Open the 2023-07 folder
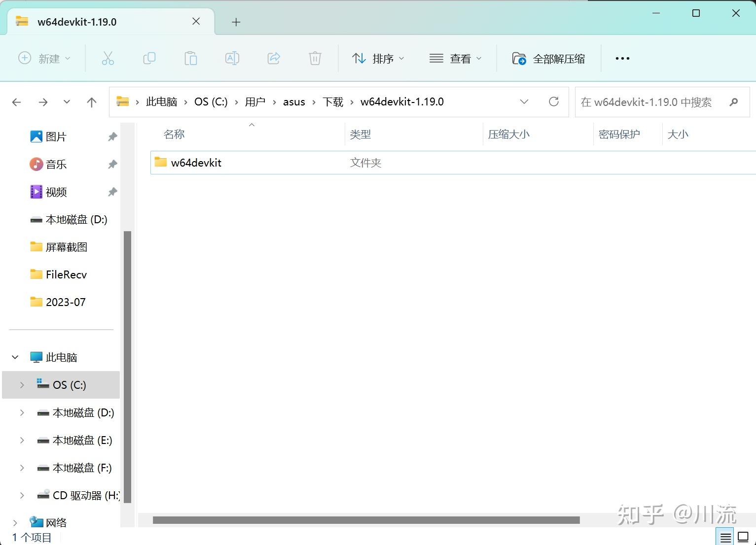 coord(58,302)
